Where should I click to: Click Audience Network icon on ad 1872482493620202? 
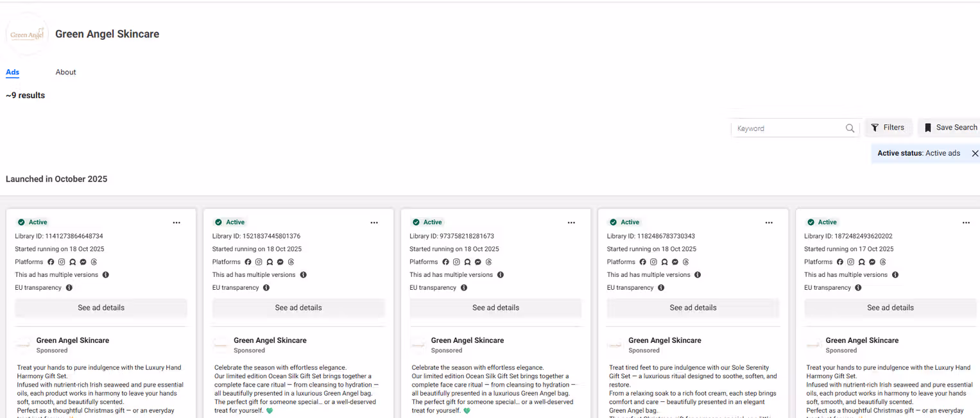click(x=862, y=262)
